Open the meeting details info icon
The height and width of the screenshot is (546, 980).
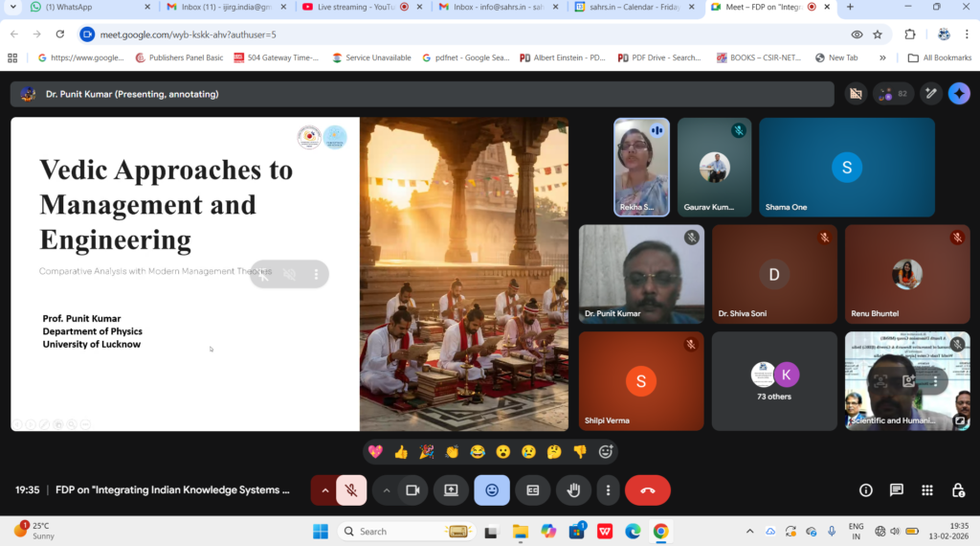[x=866, y=490]
